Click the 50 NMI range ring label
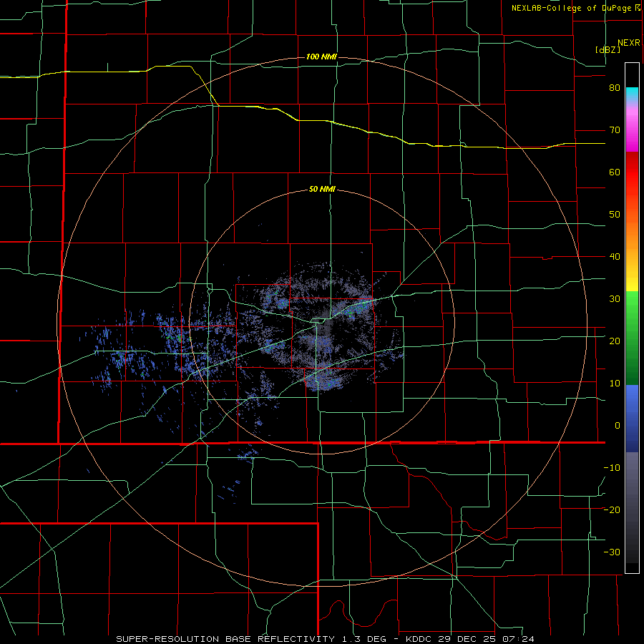This screenshot has height=644, width=644. [x=322, y=190]
